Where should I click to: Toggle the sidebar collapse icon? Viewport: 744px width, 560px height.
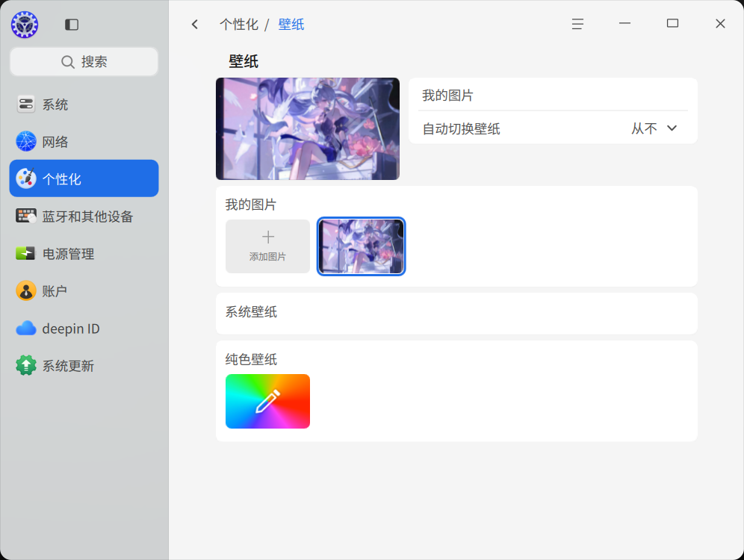[x=72, y=25]
